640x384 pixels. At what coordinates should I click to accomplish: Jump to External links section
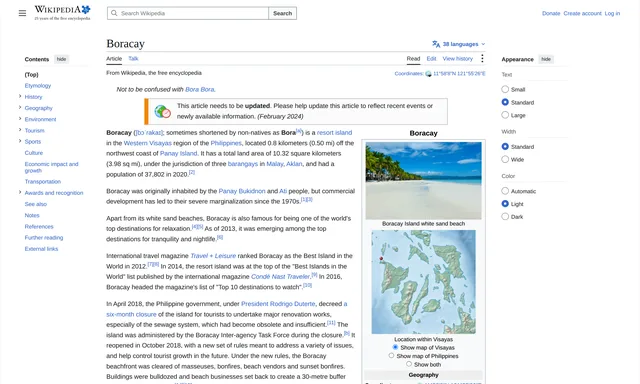click(x=41, y=249)
